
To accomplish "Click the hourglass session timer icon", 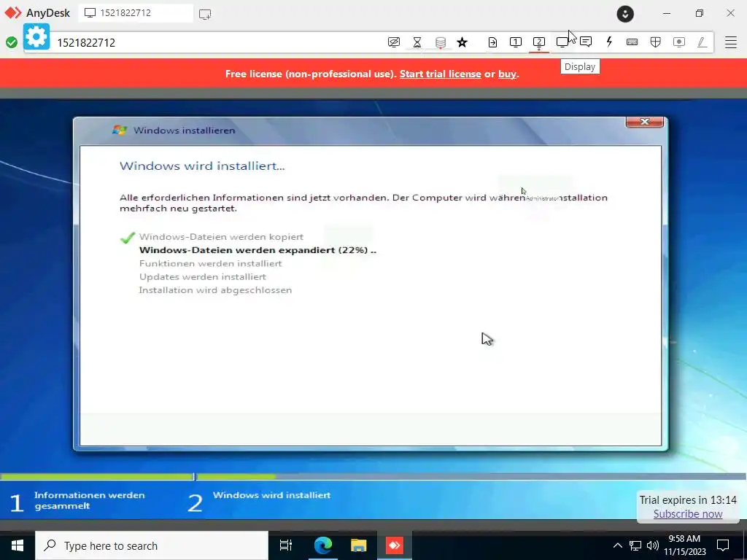I will pos(417,42).
